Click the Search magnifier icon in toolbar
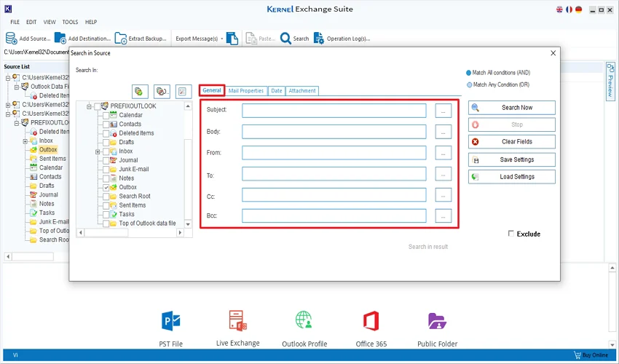 [285, 39]
